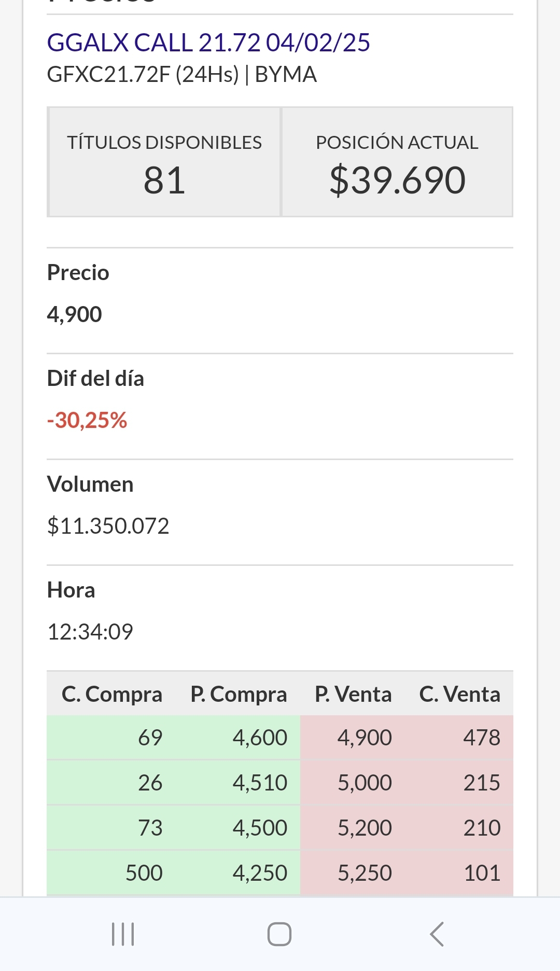Select the 4,900 sell price
Viewport: 560px width, 971px height.
365,738
